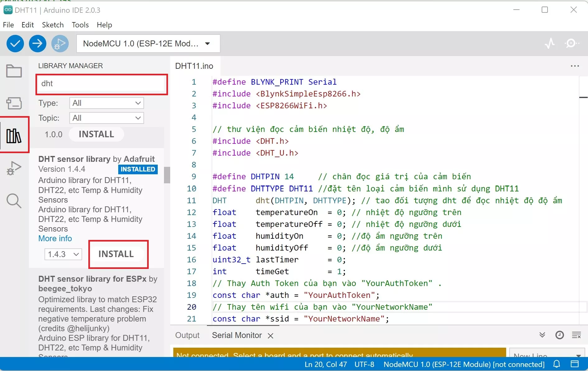588x371 pixels.
Task: Minimize the Arduino IDE window
Action: pos(516,10)
